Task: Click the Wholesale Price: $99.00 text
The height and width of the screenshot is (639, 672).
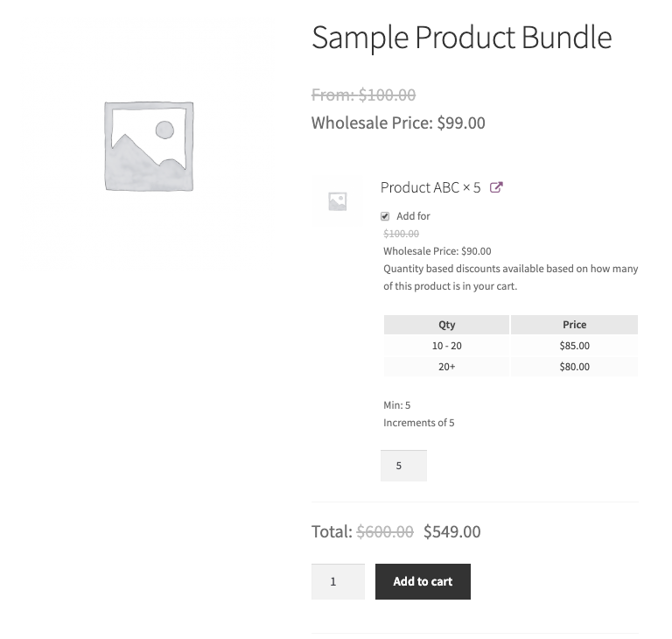Action: click(398, 123)
